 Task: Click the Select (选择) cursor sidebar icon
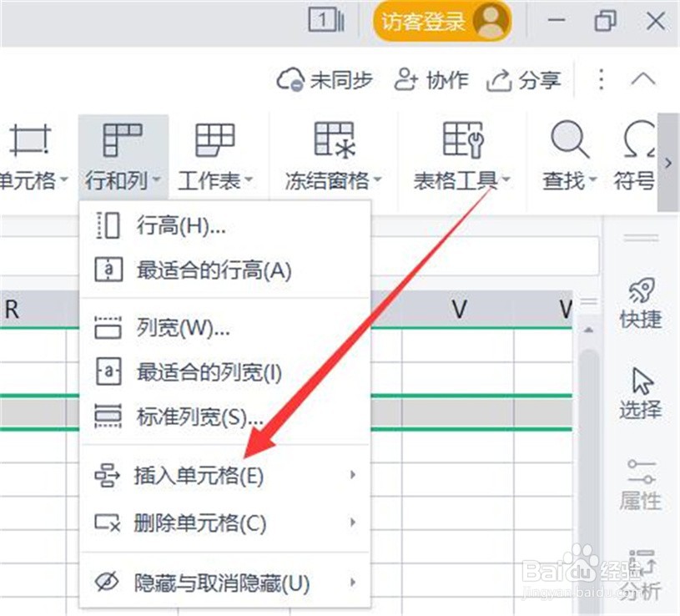click(x=642, y=381)
